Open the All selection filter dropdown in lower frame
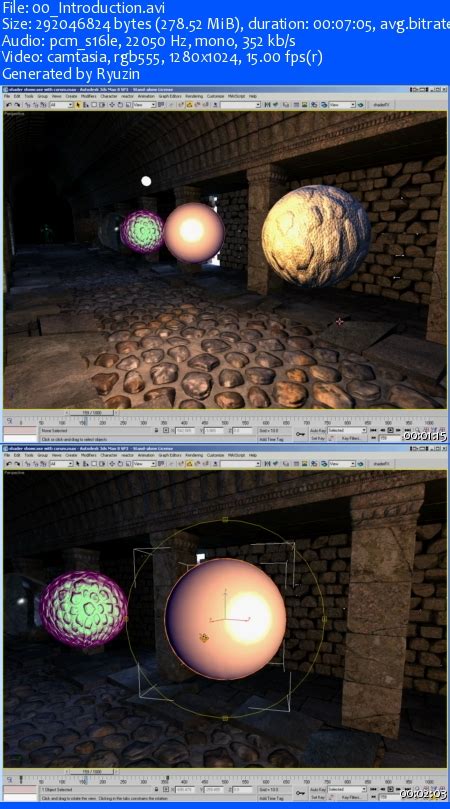Image resolution: width=450 pixels, height=809 pixels. [x=61, y=464]
